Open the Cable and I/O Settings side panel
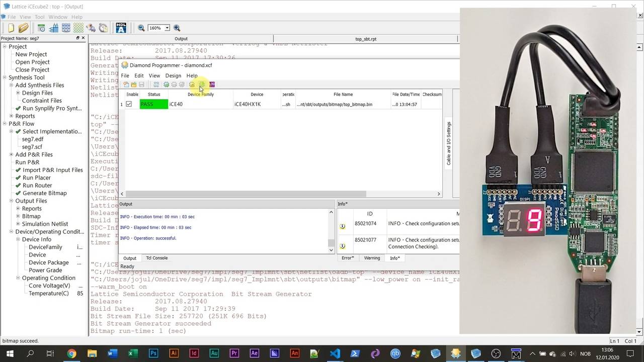Viewport: 644px width, 362px height. pos(449,143)
